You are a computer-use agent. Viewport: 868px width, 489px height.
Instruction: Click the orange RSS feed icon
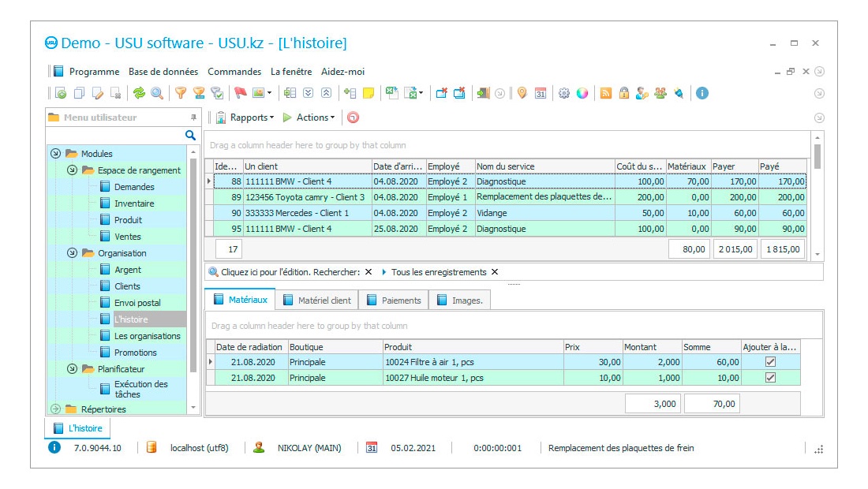[606, 93]
